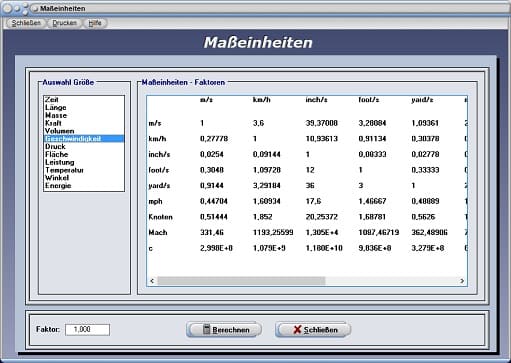The image size is (511, 363).
Task: Click the calculator icon on Berechnen
Action: [x=207, y=329]
